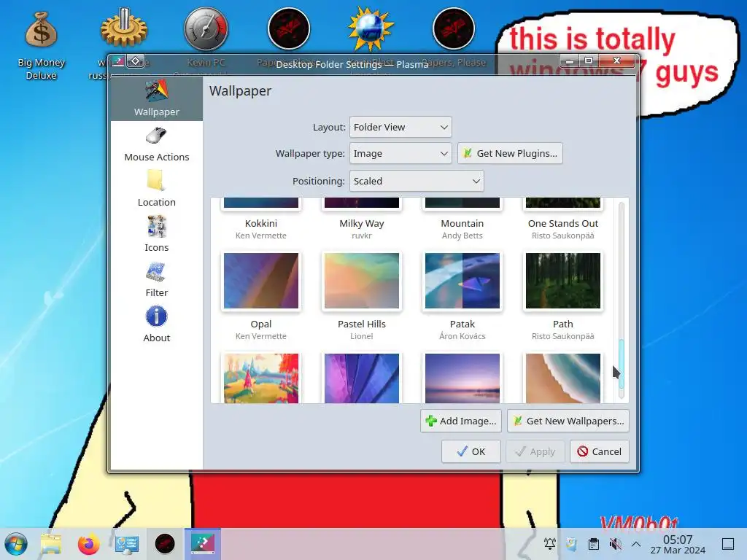Viewport: 747px width, 560px height.
Task: Open the Filter section
Action: click(x=156, y=280)
